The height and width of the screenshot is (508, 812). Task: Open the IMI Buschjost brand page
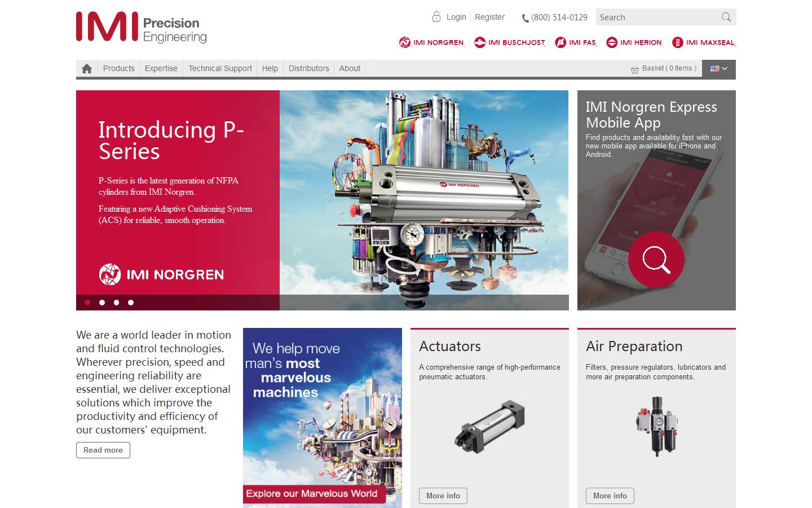point(480,42)
